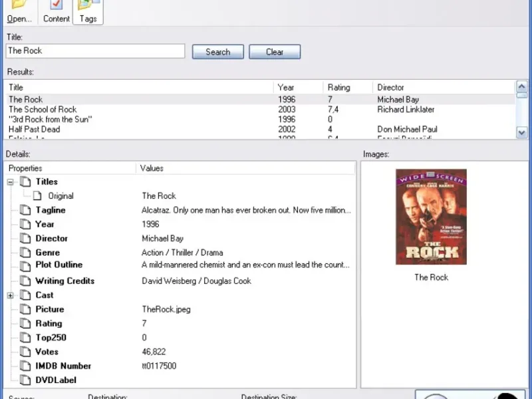
Task: Click the Writing Credits page icon
Action: click(25, 281)
